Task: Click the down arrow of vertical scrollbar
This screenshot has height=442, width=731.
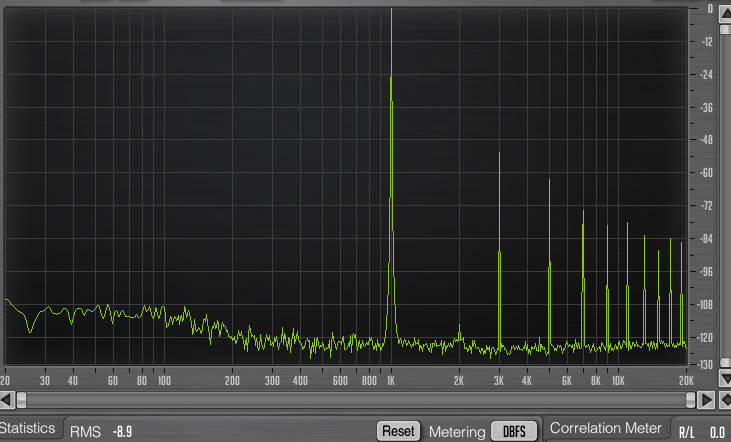Action: 725,378
